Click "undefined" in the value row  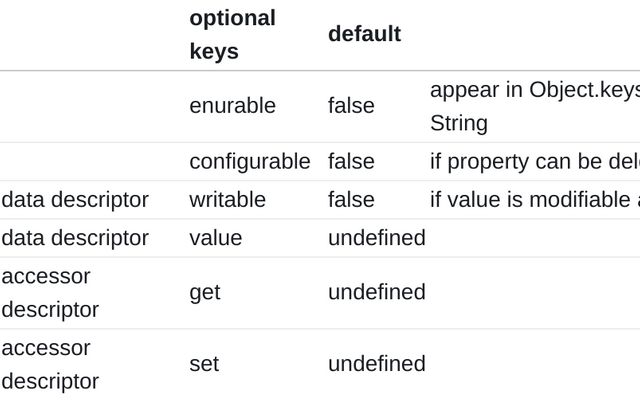click(x=376, y=238)
